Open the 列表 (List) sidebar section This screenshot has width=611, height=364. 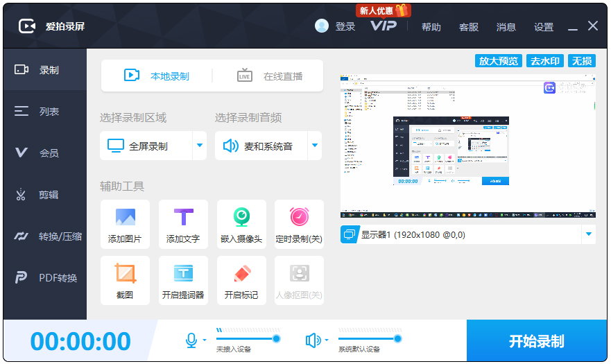[45, 112]
